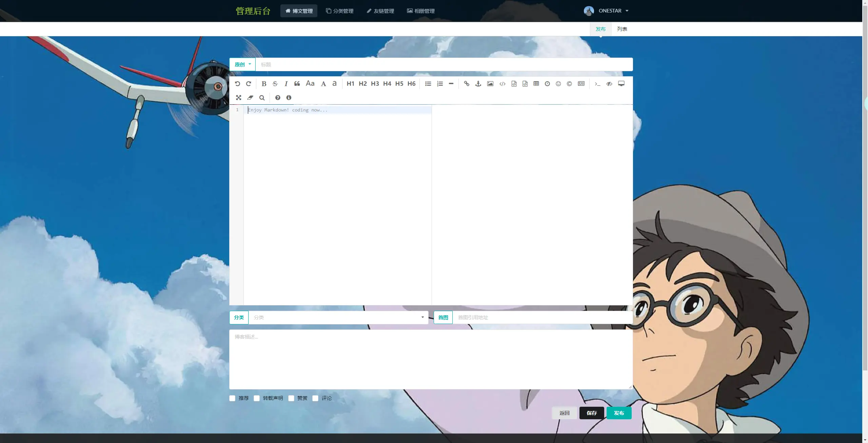Enable the 评论 checkbox

click(315, 398)
